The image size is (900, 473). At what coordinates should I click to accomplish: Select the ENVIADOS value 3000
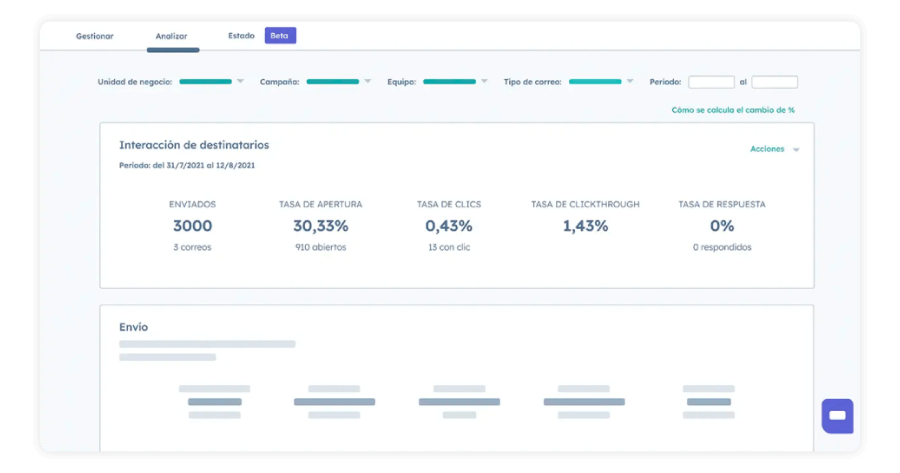(x=192, y=226)
